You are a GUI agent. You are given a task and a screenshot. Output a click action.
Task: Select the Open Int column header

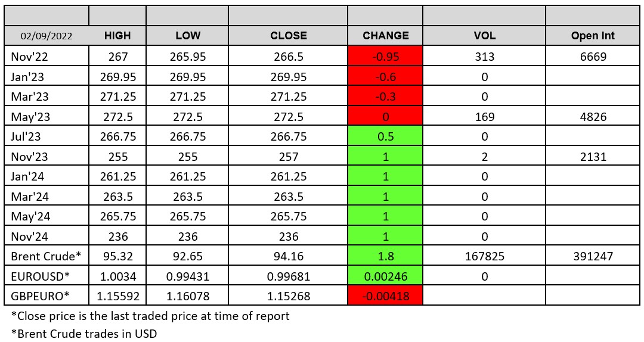coord(593,36)
